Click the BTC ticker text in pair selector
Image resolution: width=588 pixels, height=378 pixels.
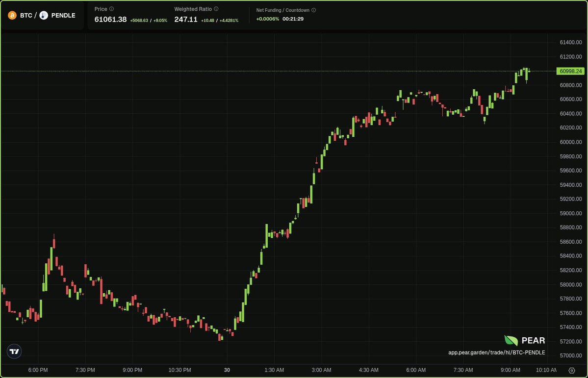(x=26, y=15)
